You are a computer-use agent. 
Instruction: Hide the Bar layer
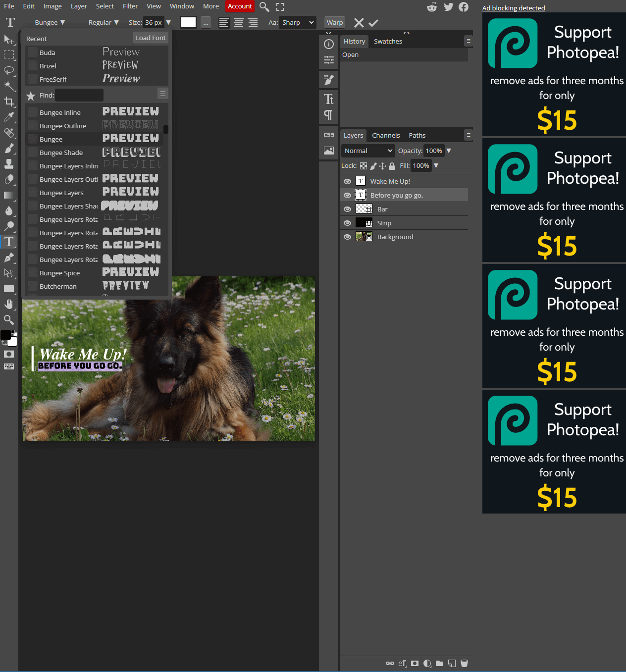(347, 209)
